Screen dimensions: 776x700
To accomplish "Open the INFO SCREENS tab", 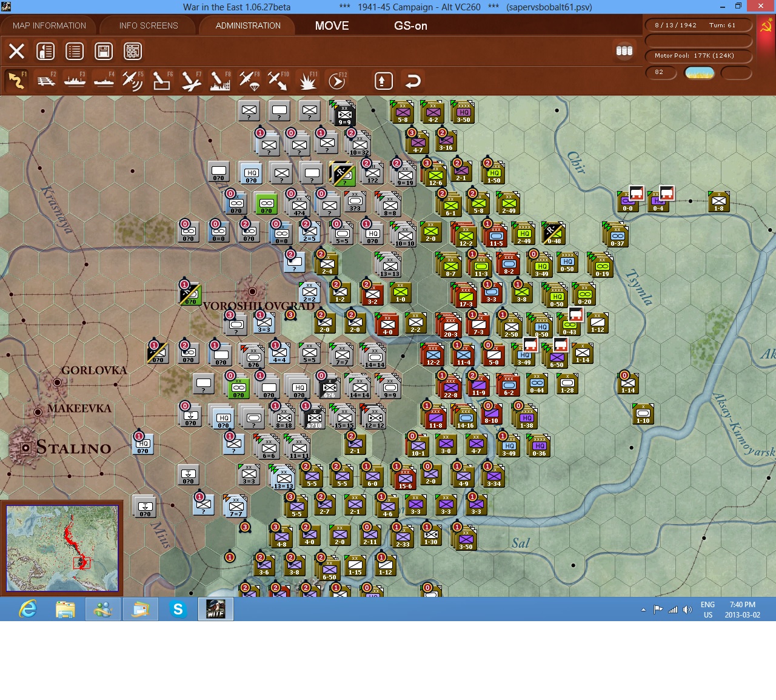I will [149, 25].
